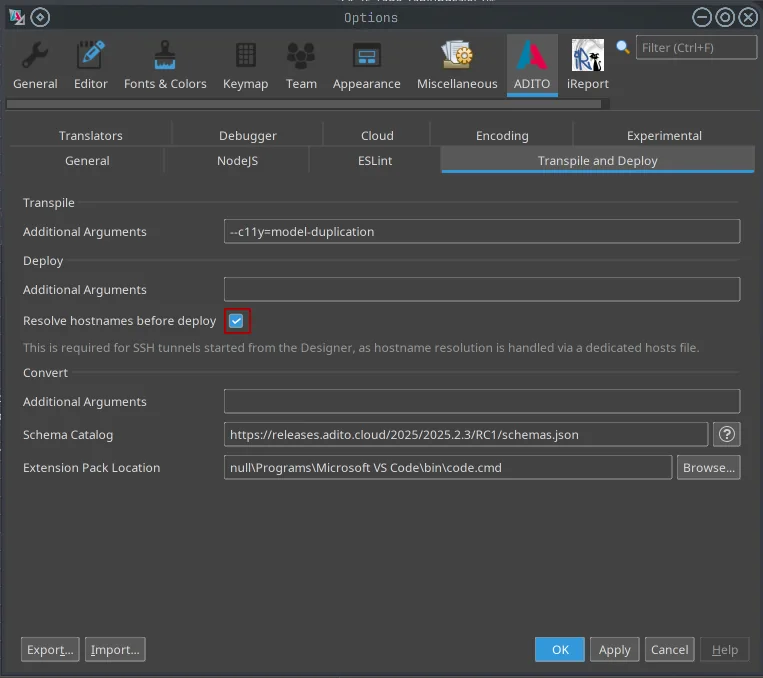Open the Team options category
This screenshot has width=763, height=678.
click(301, 66)
